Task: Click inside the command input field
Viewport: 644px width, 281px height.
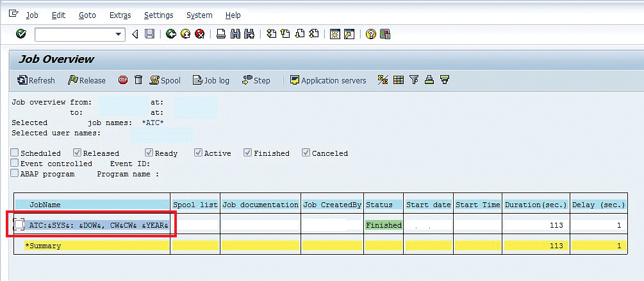Action: (74, 34)
